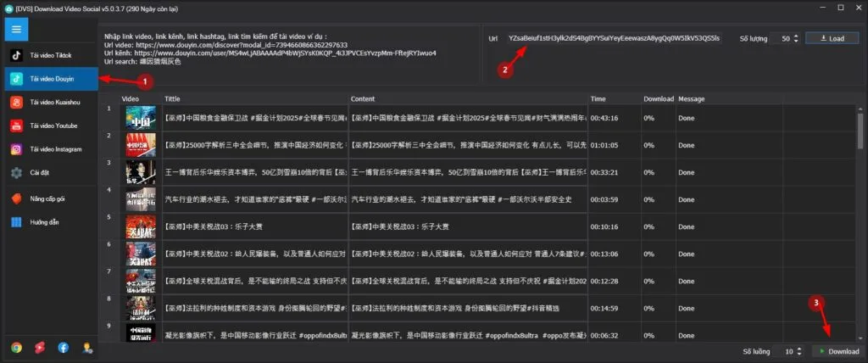Select the video thumbnail in row 1
Viewport: 868px width, 363px height.
point(141,118)
